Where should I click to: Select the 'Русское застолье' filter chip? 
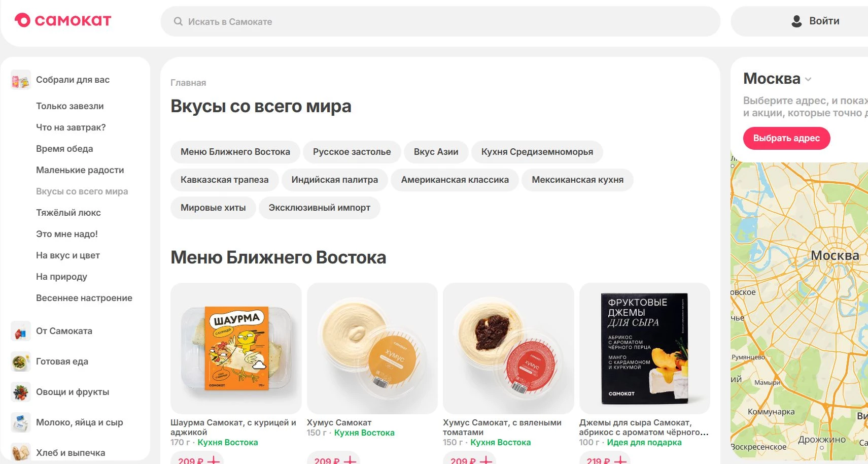pyautogui.click(x=352, y=152)
